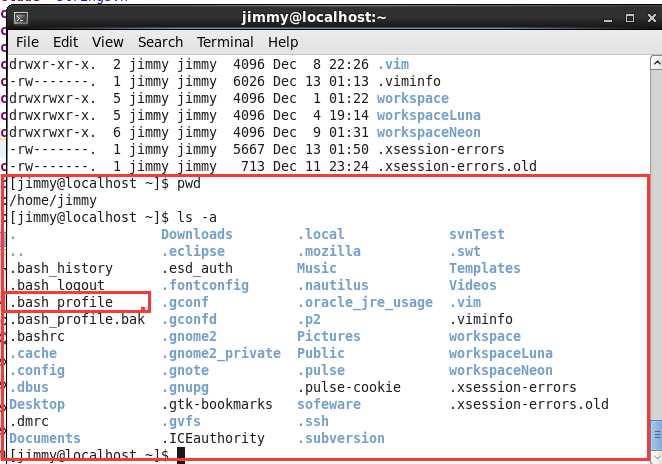Viewport: 662px width, 464px height.
Task: Click the 6026 size of .viminfo row
Action: pyautogui.click(x=249, y=81)
